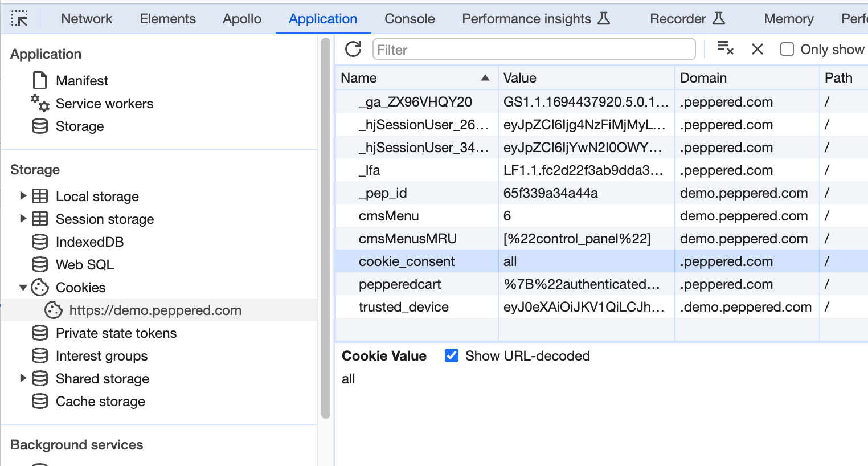Select the Application tab
This screenshot has width=868, height=466.
coord(323,19)
